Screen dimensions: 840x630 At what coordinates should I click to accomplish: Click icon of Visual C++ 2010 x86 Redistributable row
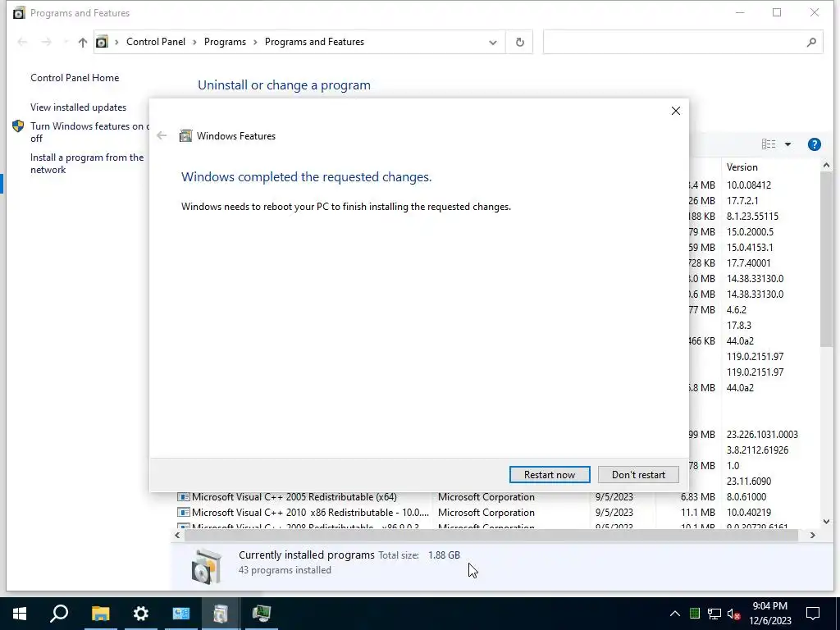[183, 512]
